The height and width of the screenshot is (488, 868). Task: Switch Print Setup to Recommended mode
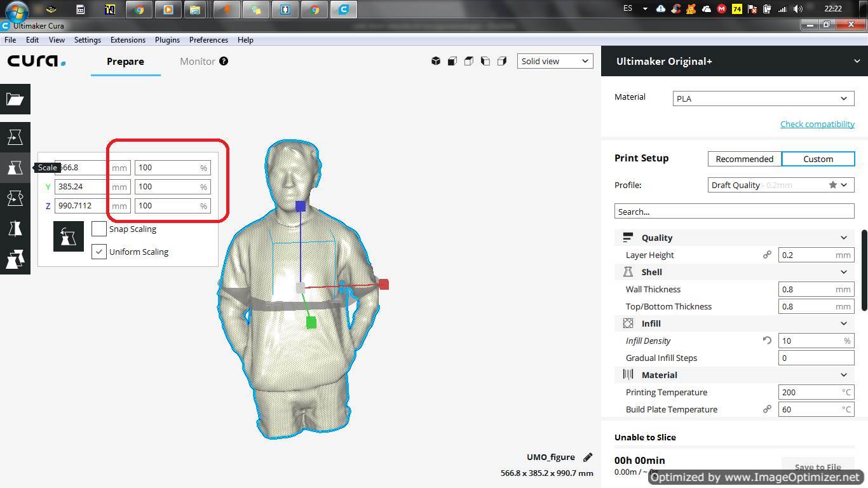point(745,159)
